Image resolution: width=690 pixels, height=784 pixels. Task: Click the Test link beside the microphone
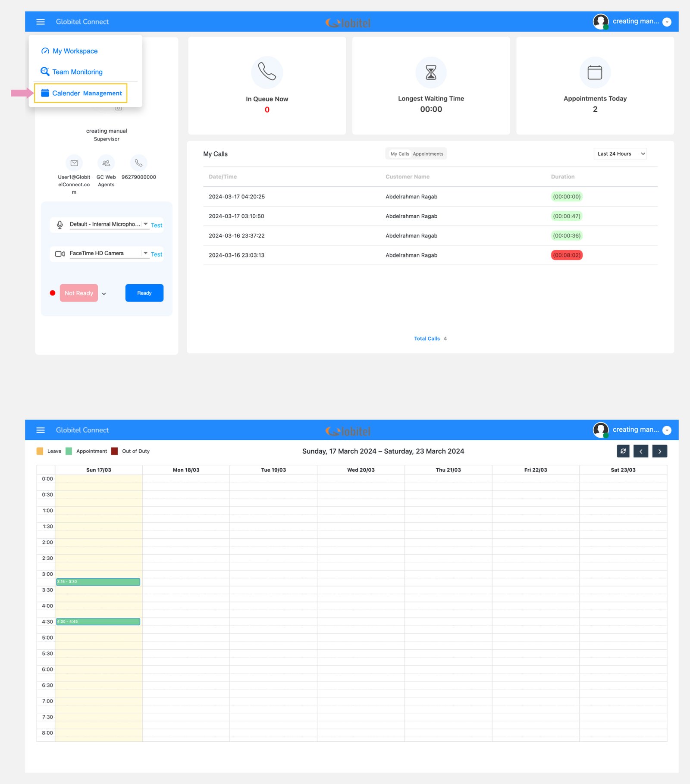157,225
